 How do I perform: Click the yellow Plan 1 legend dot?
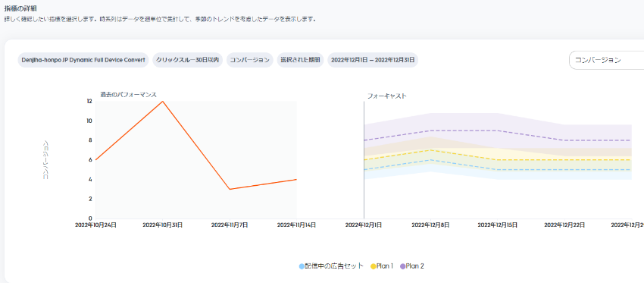tap(374, 266)
